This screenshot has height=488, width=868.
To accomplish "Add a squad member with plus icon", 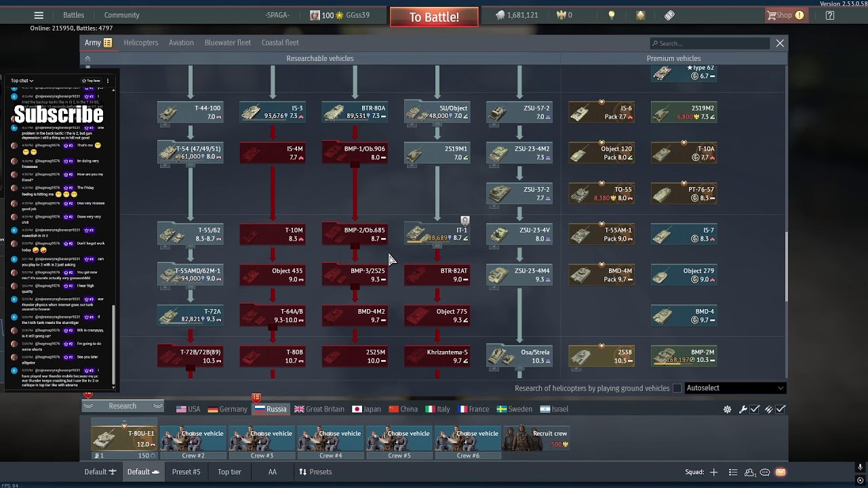I will click(x=713, y=472).
